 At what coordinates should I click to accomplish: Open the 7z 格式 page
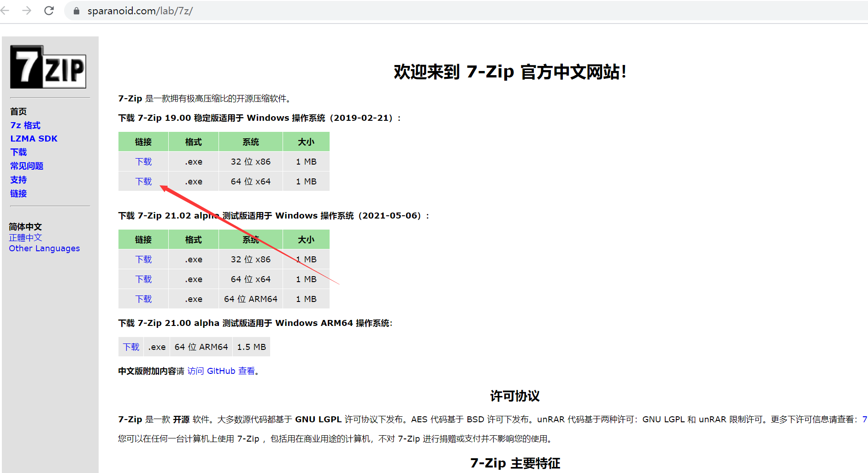(25, 125)
